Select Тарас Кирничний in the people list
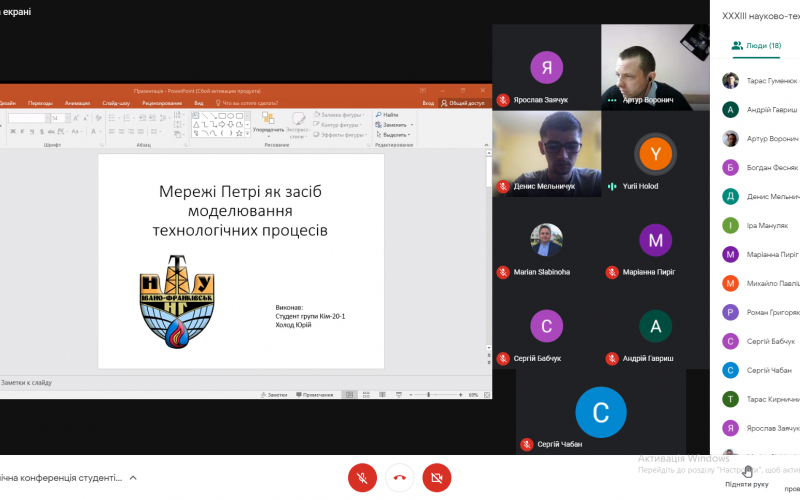 point(761,399)
